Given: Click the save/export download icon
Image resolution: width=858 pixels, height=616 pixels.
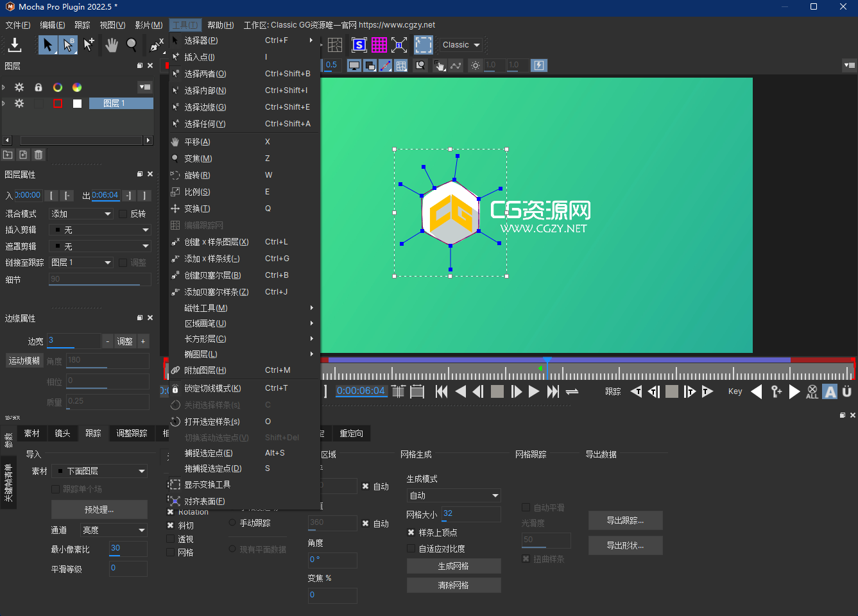Looking at the screenshot, I should coord(15,45).
